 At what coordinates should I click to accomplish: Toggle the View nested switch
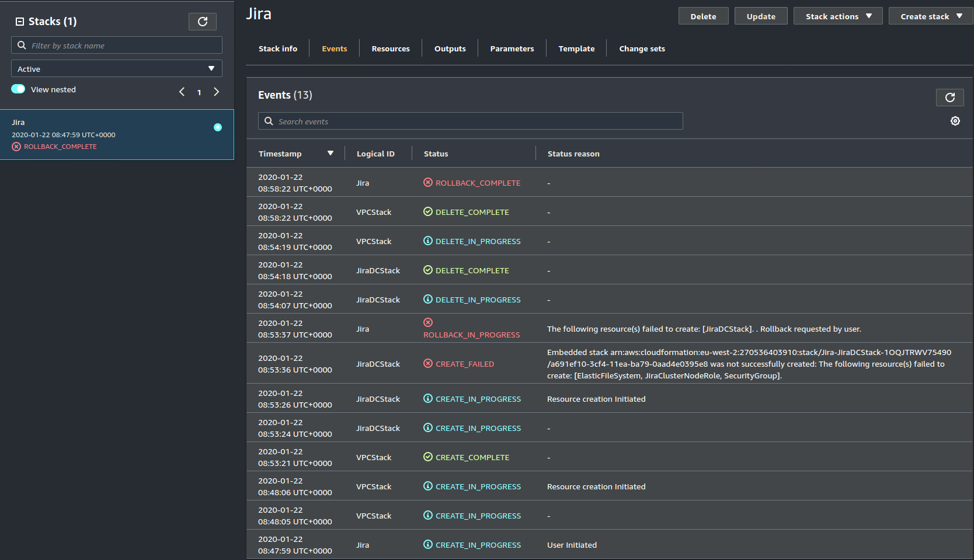(x=18, y=89)
